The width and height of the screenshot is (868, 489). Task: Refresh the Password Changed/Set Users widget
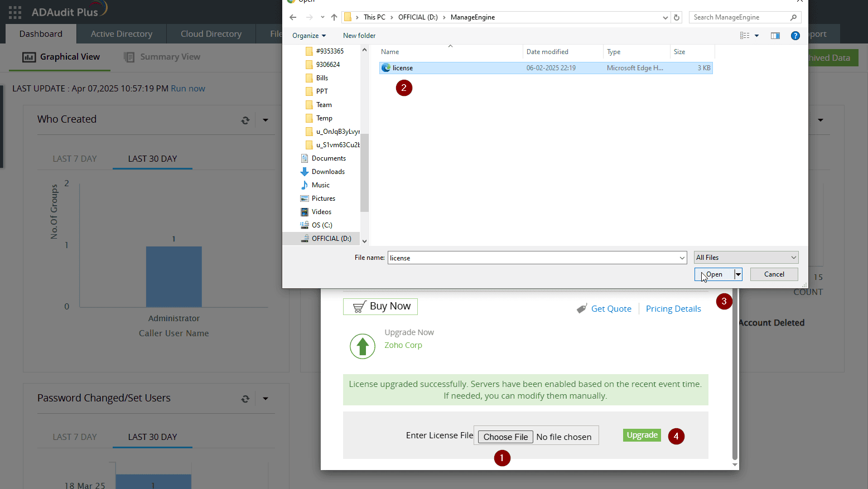[x=245, y=399]
